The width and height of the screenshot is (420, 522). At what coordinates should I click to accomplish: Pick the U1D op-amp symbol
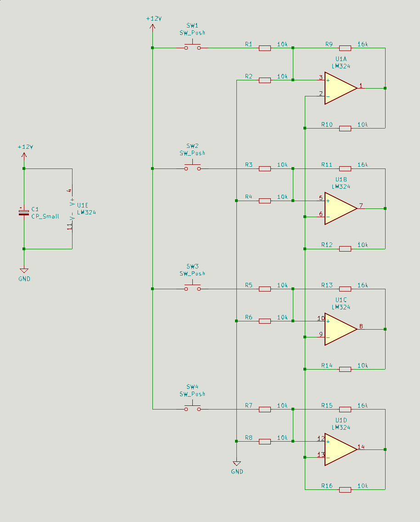pos(340,449)
